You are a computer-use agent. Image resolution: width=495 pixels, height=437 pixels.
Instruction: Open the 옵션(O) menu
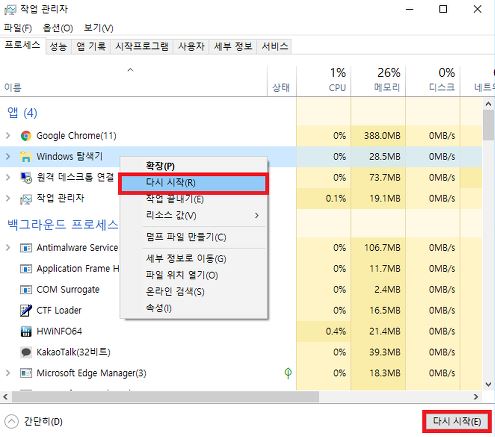tap(58, 28)
